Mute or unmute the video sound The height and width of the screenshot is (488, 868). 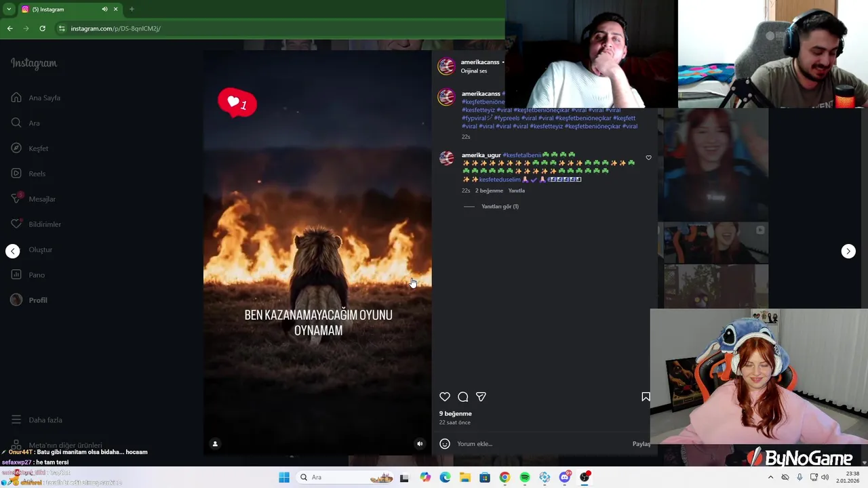[420, 444]
